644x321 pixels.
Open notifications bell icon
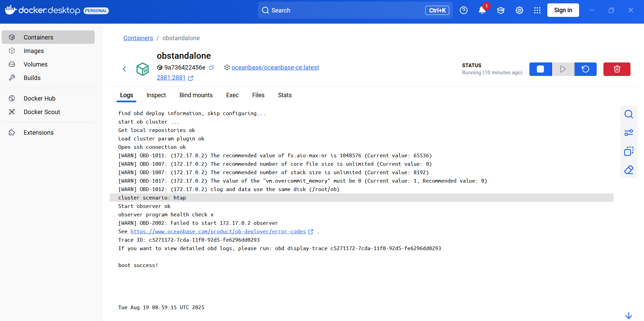tap(482, 10)
